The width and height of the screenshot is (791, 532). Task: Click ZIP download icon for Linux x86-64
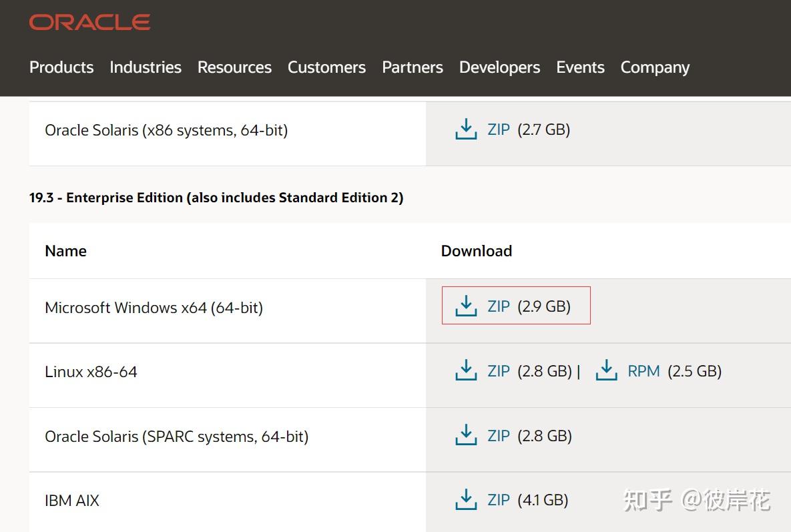coord(466,370)
